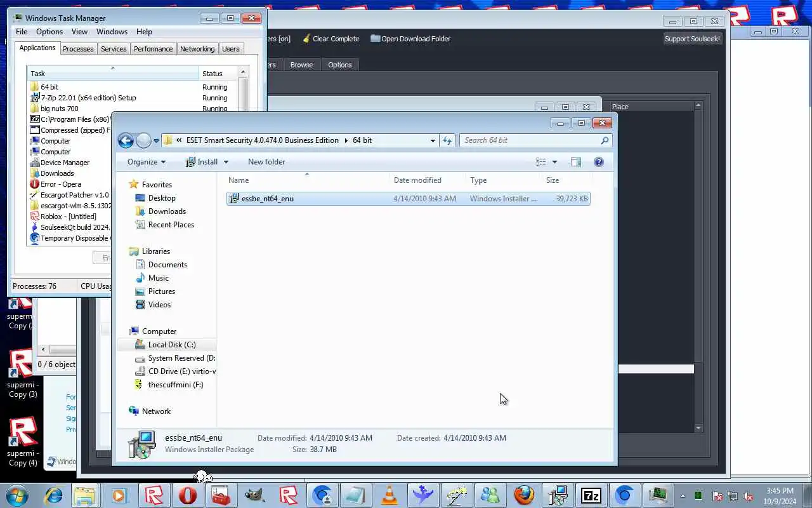Image resolution: width=812 pixels, height=508 pixels.
Task: Switch to Options tab in Soulseek
Action: 340,65
